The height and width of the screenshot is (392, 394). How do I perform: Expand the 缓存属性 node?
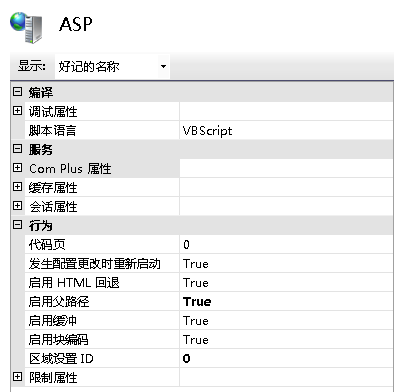point(17,187)
